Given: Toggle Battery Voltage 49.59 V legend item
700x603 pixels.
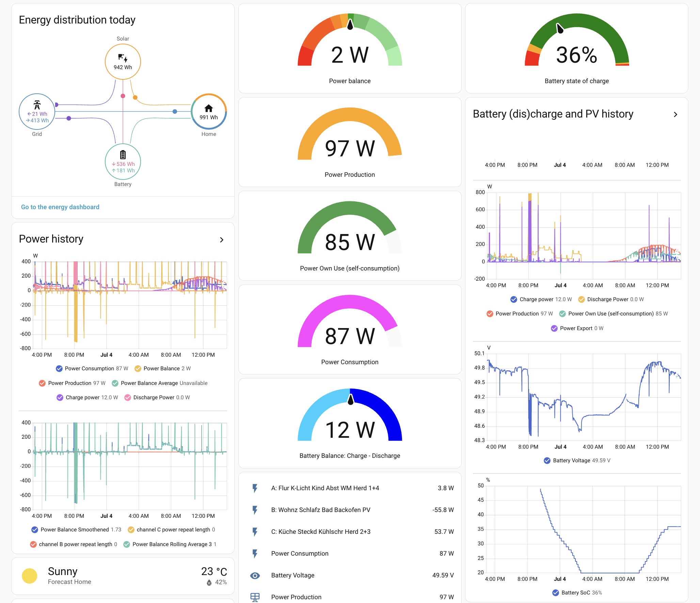Looking at the screenshot, I should point(577,461).
